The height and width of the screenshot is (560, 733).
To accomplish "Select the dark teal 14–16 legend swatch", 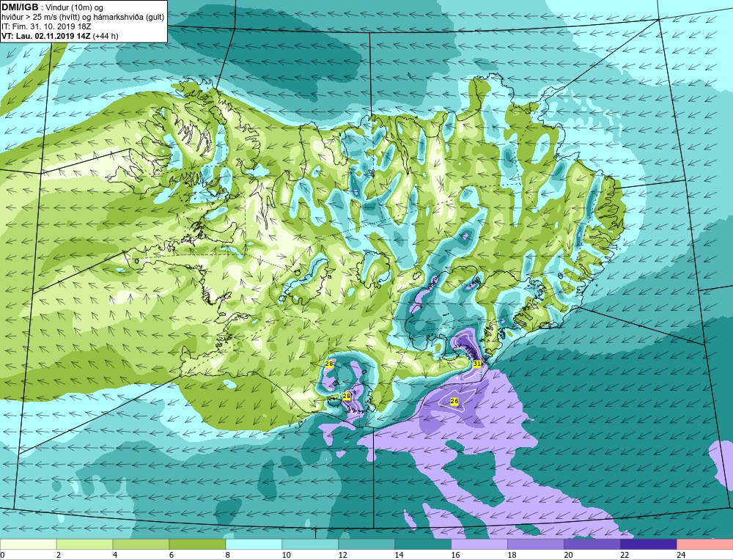I will pyautogui.click(x=423, y=545).
